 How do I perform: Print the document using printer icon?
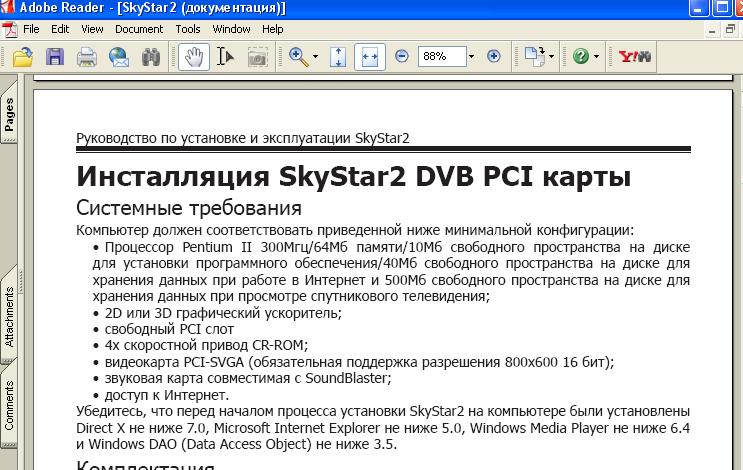pos(87,57)
